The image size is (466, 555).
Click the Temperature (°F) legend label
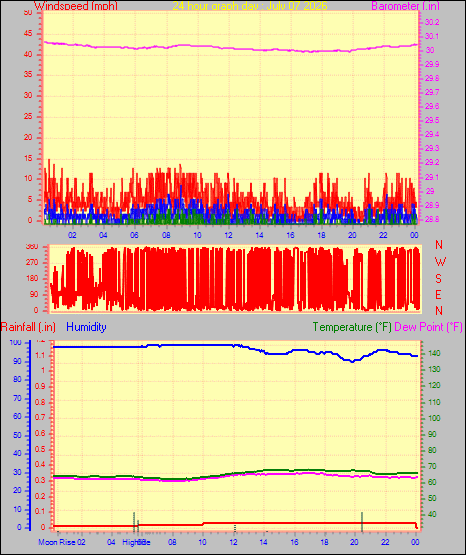352,327
